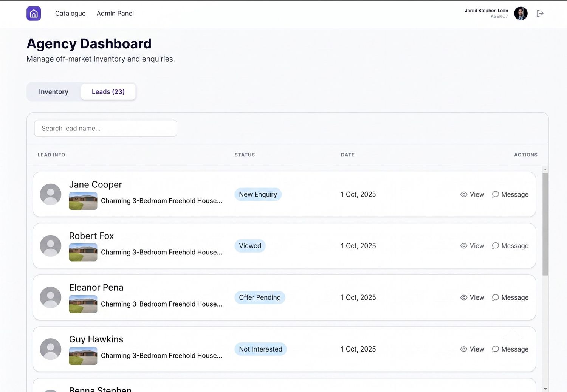Click the scrollbar down arrow
This screenshot has width=567, height=392.
click(x=545, y=389)
